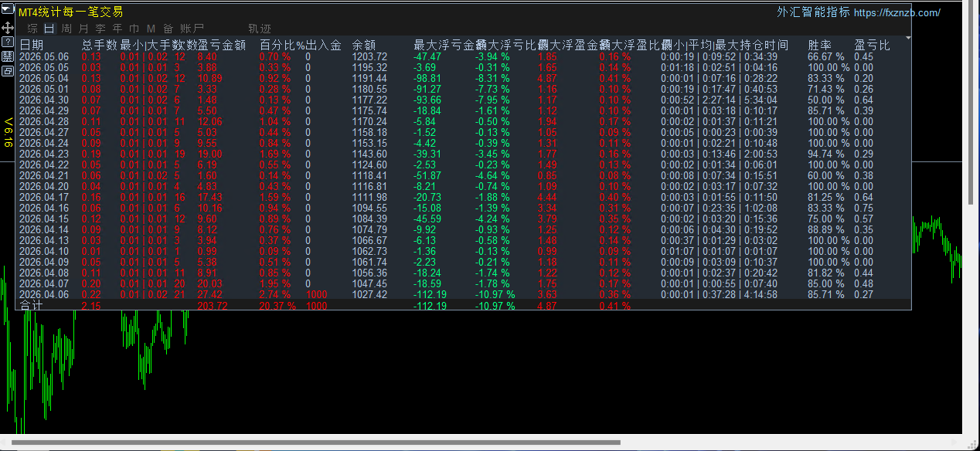Click win rate 94.74 %
980x451 pixels.
825,154
